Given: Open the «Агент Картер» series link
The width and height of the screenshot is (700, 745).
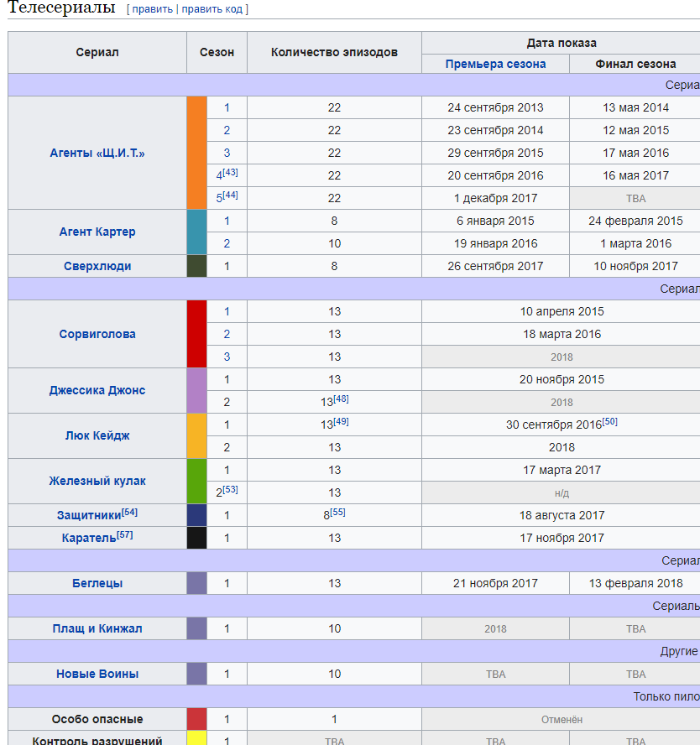Looking at the screenshot, I should (97, 232).
